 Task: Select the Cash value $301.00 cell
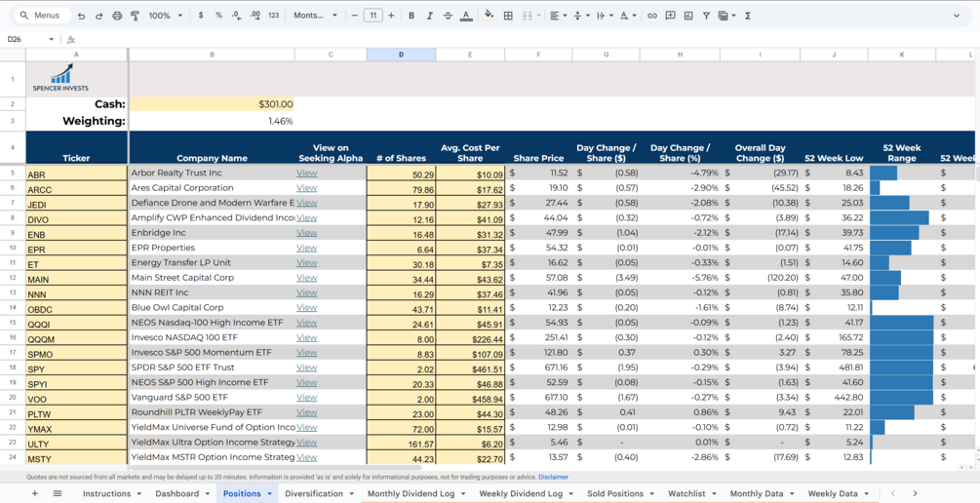click(x=212, y=104)
